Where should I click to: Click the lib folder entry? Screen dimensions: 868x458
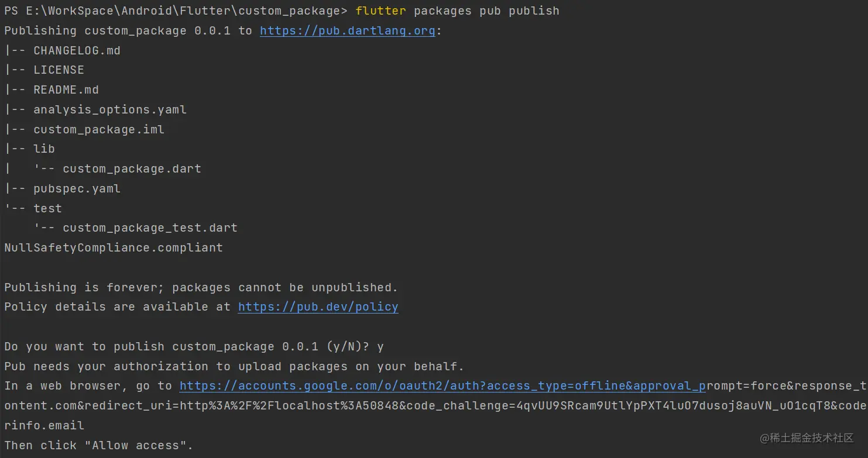tap(44, 149)
